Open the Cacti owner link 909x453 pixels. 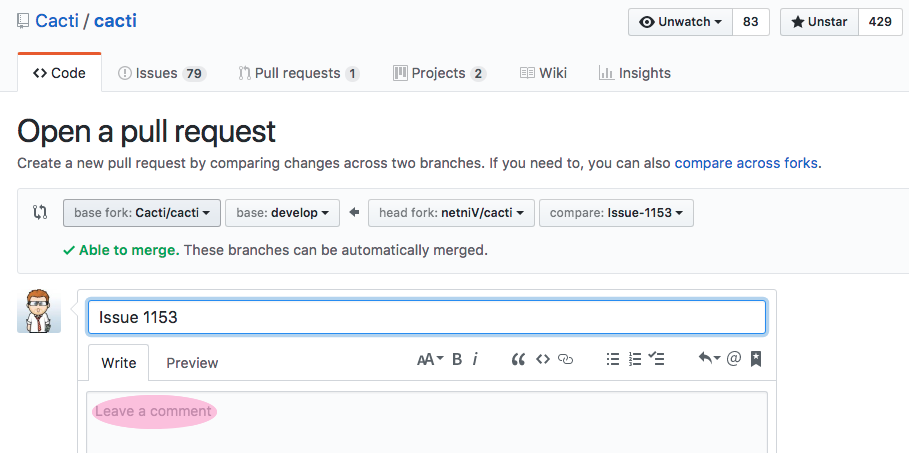point(57,21)
